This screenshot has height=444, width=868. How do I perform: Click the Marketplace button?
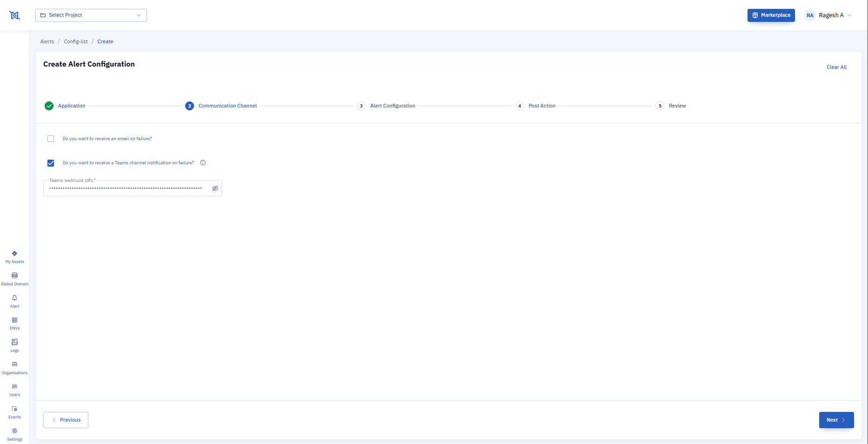tap(771, 15)
